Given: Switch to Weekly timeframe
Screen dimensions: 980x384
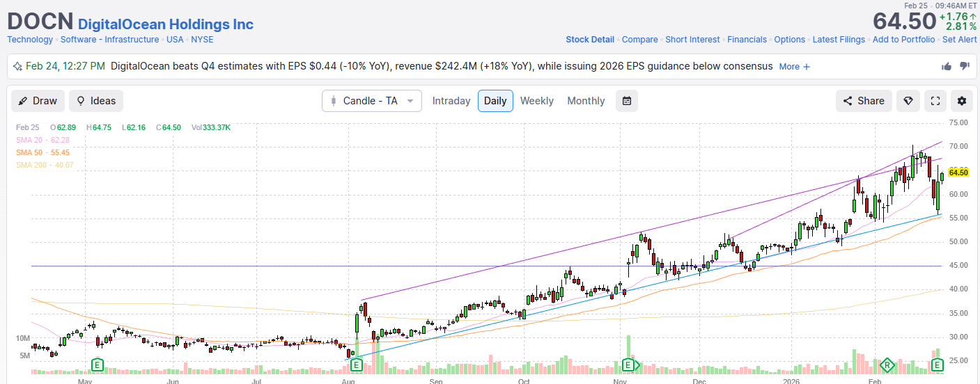Looking at the screenshot, I should coord(537,101).
